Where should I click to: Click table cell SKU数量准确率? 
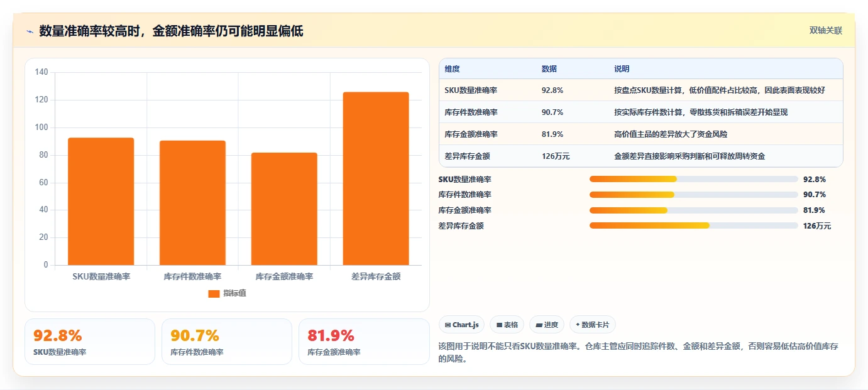[x=471, y=90]
